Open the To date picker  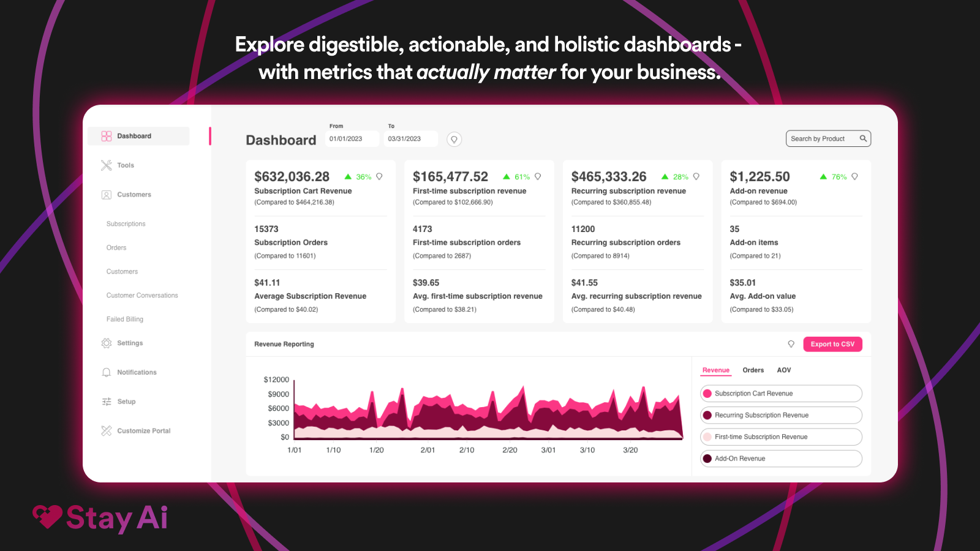pyautogui.click(x=410, y=139)
